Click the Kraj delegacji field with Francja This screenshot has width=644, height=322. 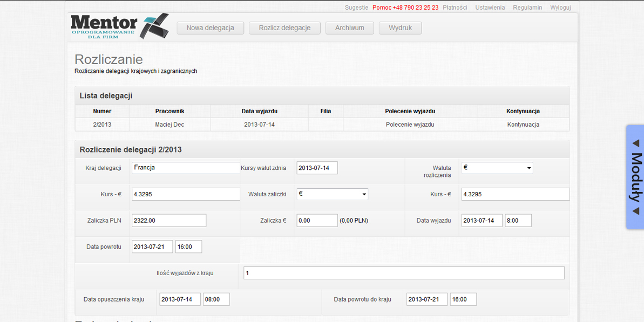(x=185, y=168)
